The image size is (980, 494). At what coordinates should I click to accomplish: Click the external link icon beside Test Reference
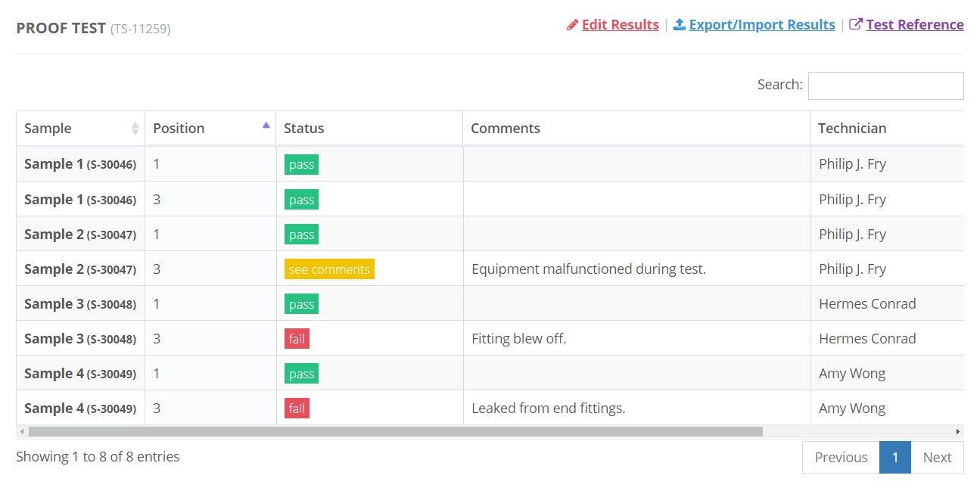click(x=856, y=25)
